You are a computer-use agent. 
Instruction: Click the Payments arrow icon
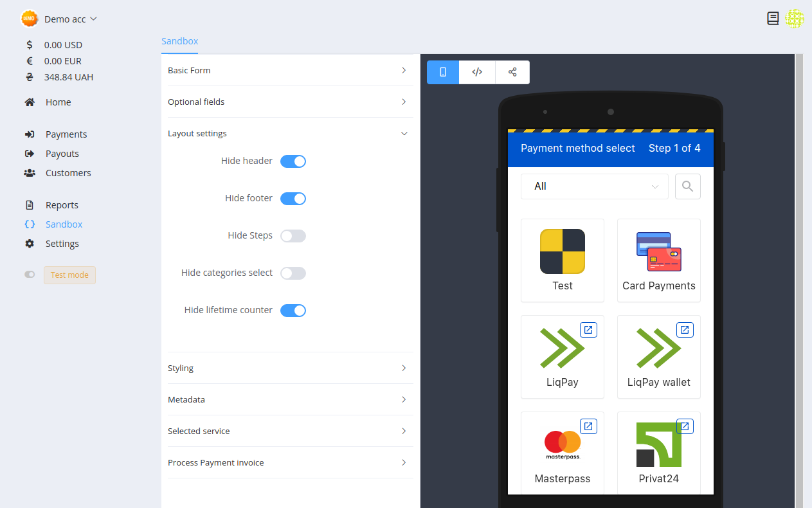30,134
